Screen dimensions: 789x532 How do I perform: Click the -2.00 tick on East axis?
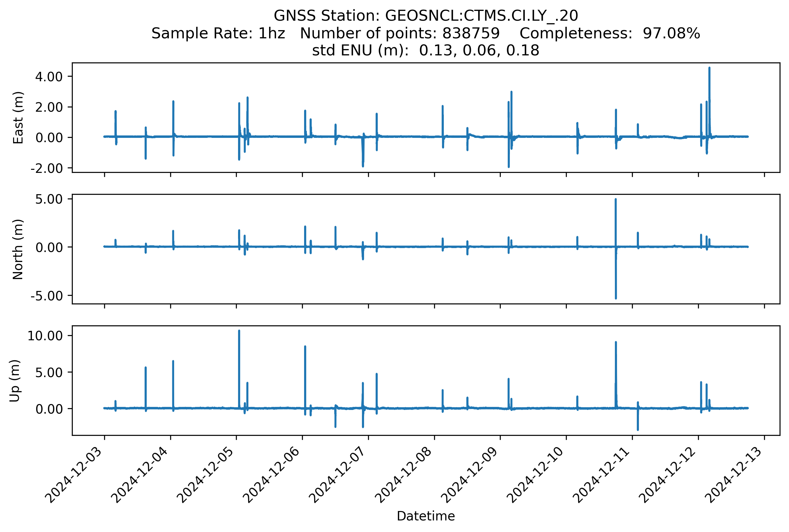coord(47,168)
